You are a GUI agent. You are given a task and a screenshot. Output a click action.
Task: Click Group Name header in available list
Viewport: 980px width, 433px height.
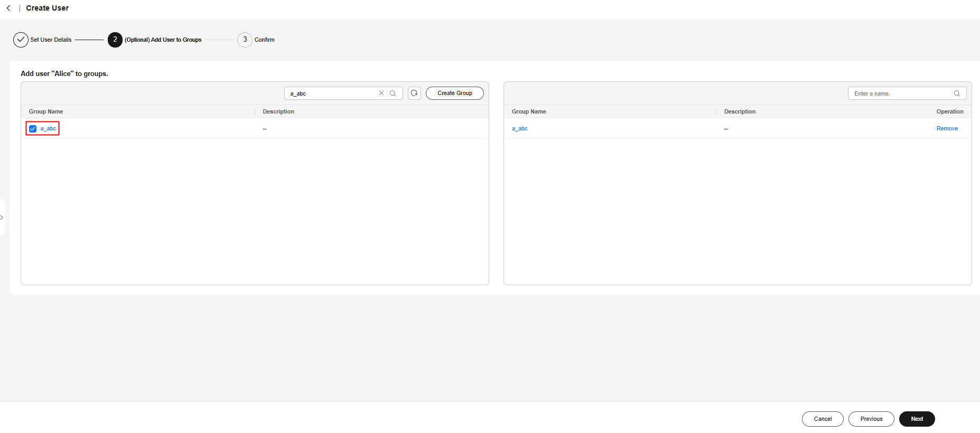(46, 111)
